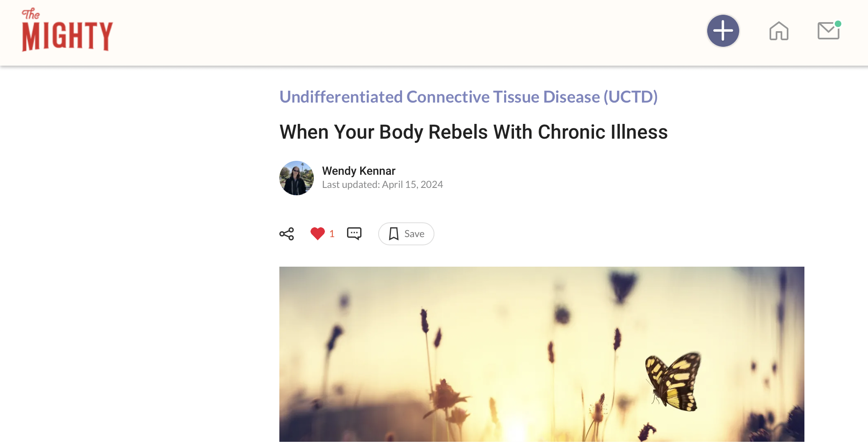Like the article with the red heart
Image resolution: width=868 pixels, height=448 pixels.
[318, 234]
